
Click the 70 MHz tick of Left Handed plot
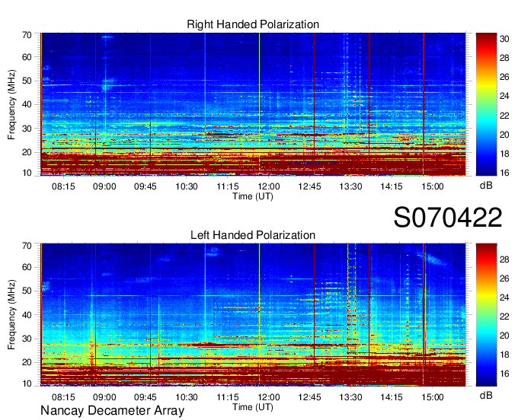pyautogui.click(x=27, y=246)
